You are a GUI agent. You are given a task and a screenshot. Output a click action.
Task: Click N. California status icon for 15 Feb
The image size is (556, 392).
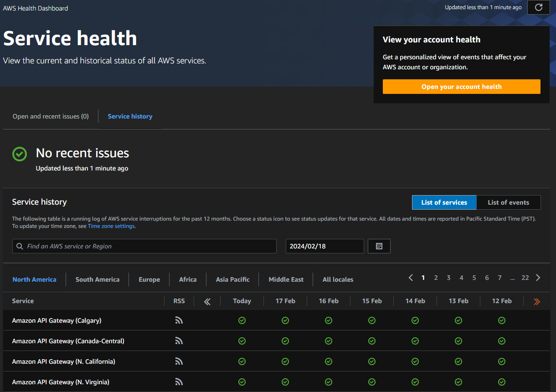[372, 361]
